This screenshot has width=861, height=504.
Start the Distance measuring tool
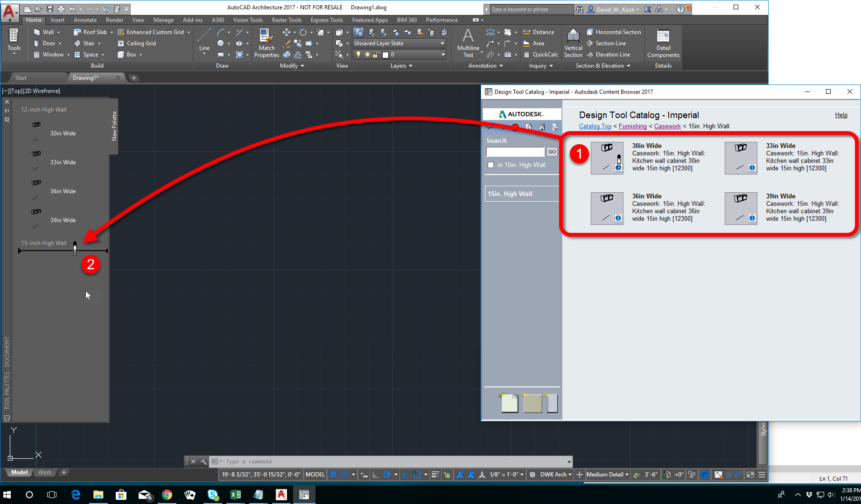click(x=539, y=32)
